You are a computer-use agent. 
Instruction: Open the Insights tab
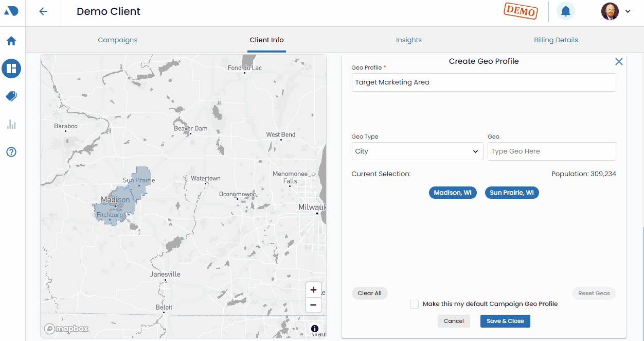click(x=408, y=40)
